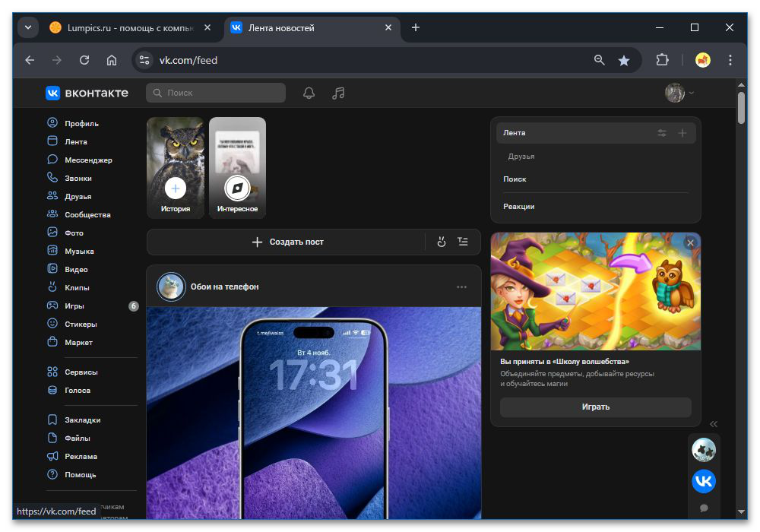Viewport: 760px width, 532px height.
Task: Select Поиск in the right feed panel
Action: (x=515, y=179)
